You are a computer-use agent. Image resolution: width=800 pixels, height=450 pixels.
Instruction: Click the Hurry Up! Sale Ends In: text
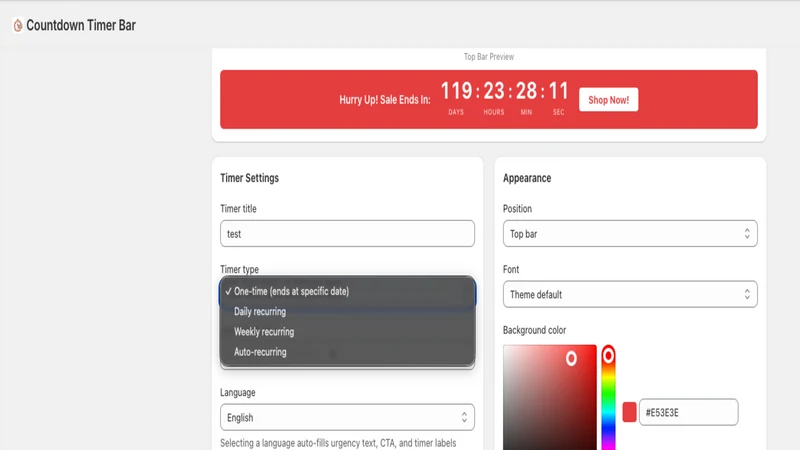pyautogui.click(x=385, y=99)
